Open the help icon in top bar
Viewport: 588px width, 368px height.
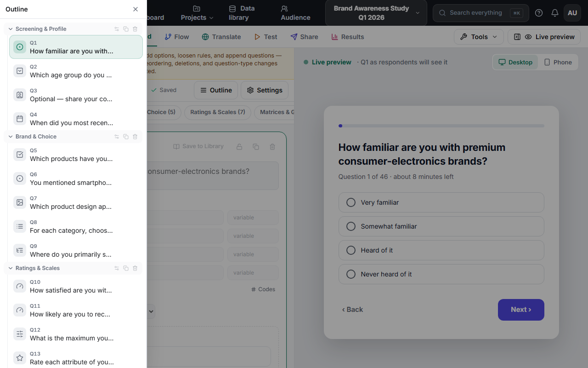pos(539,13)
